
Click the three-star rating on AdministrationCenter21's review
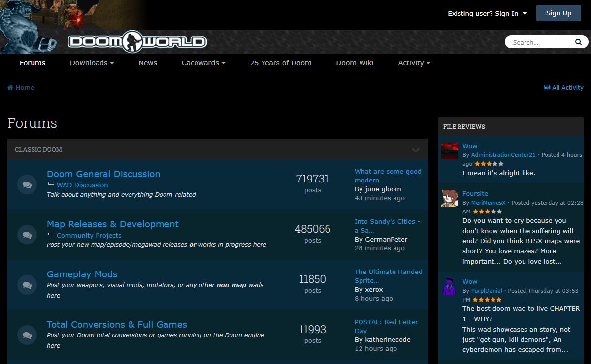click(489, 164)
